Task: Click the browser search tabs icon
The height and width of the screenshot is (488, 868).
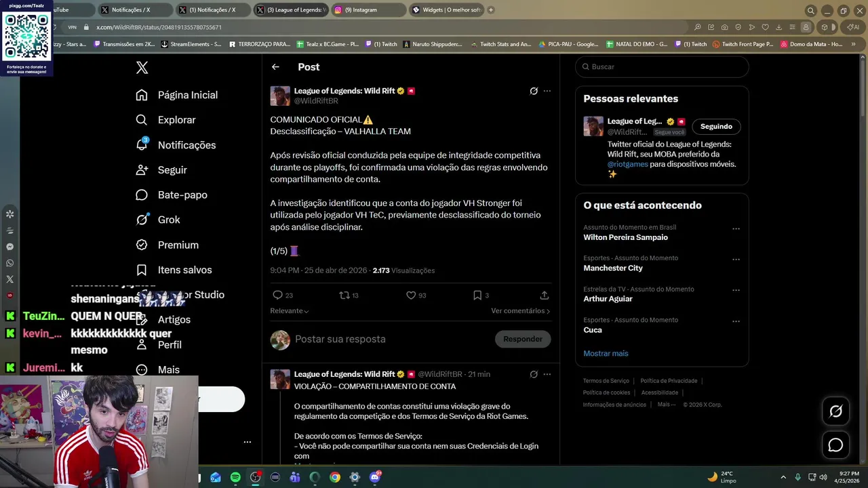Action: click(810, 11)
